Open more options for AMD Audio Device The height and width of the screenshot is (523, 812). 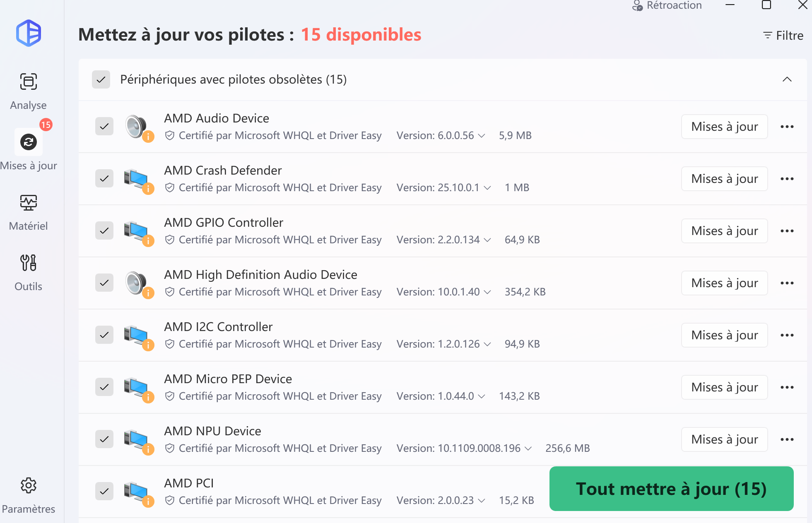pos(787,127)
